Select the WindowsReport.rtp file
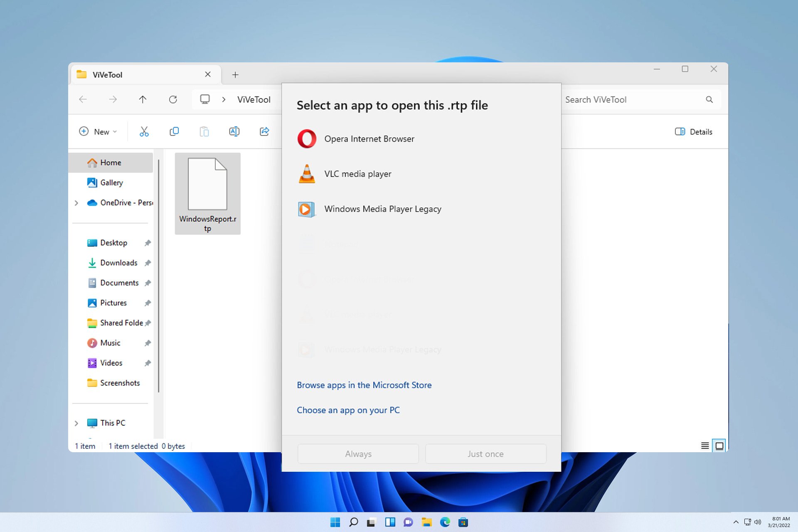The width and height of the screenshot is (798, 532). pyautogui.click(x=207, y=194)
